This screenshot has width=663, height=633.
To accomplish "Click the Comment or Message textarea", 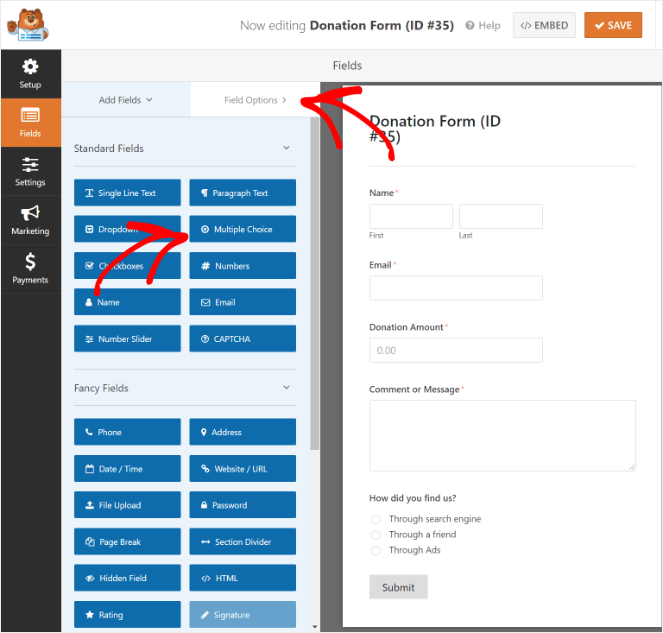I will pyautogui.click(x=502, y=436).
